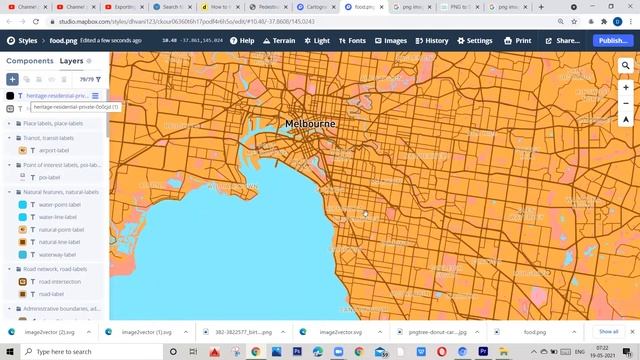Click water-point-label blue swatch
Image resolution: width=640 pixels, height=360 pixels.
(x=23, y=204)
